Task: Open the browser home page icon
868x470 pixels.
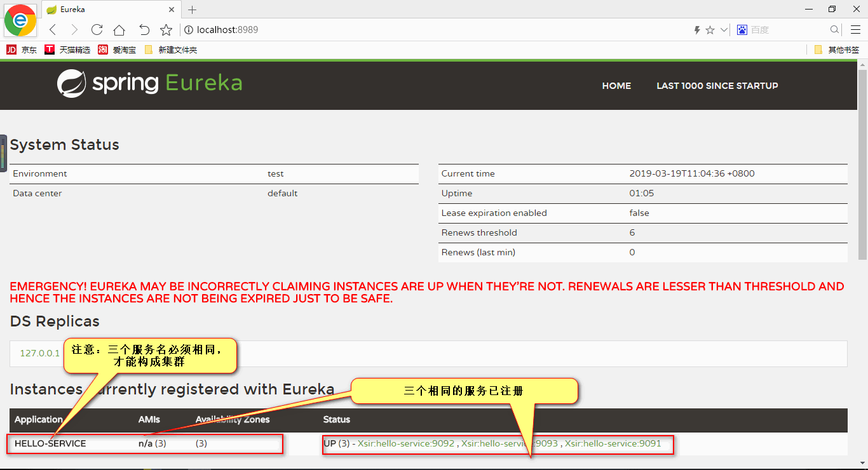Action: (119, 30)
